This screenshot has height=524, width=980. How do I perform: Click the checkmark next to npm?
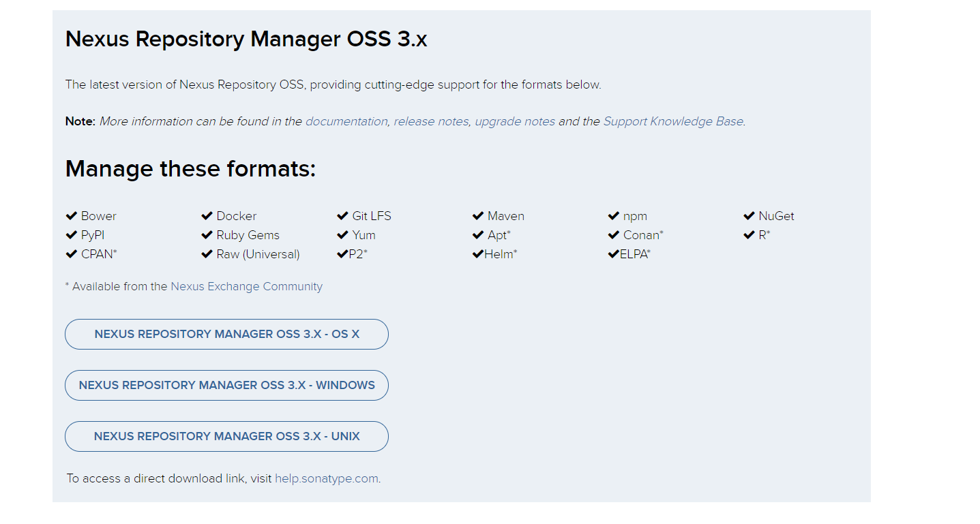(x=613, y=216)
